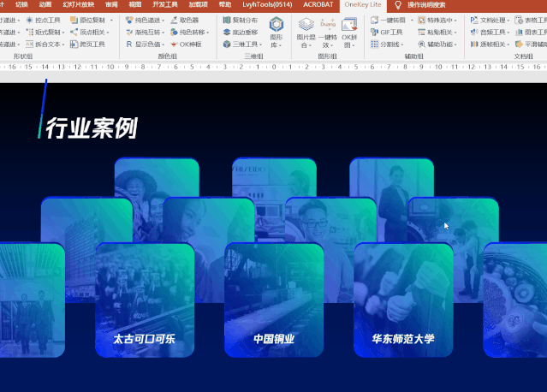Open the ACROBAT tab
The width and height of the screenshot is (547, 392).
pos(318,4)
